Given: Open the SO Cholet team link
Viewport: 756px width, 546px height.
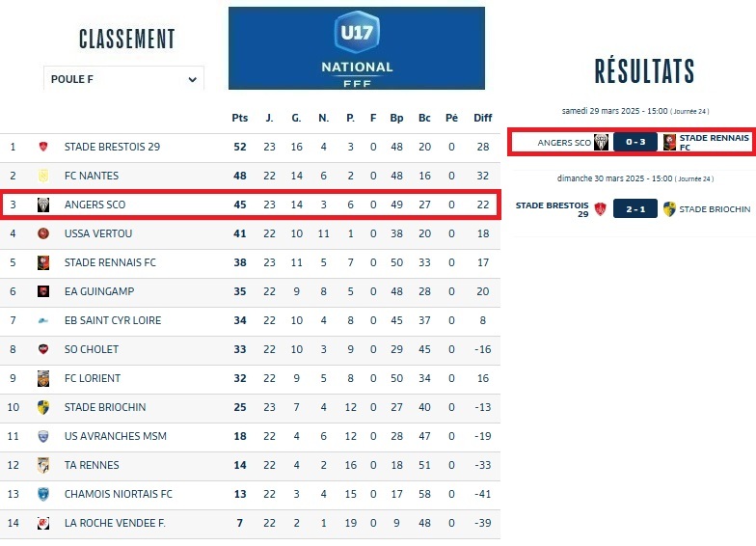Looking at the screenshot, I should click(92, 349).
